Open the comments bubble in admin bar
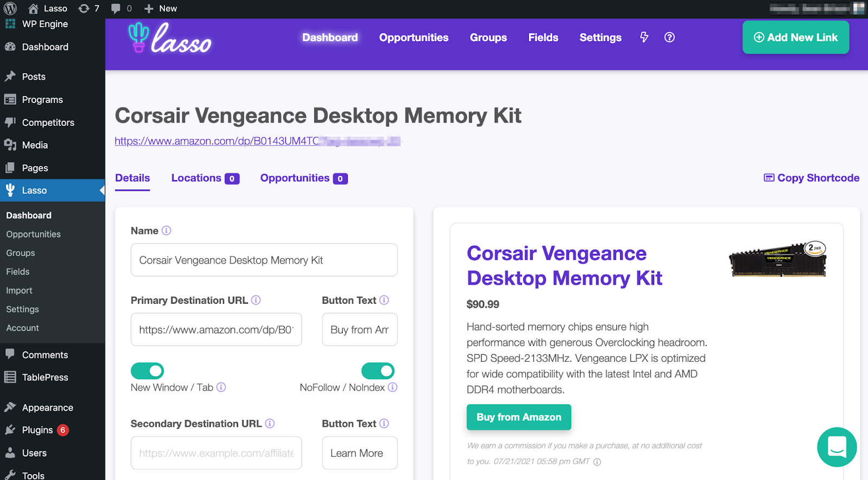This screenshot has height=480, width=868. (122, 8)
